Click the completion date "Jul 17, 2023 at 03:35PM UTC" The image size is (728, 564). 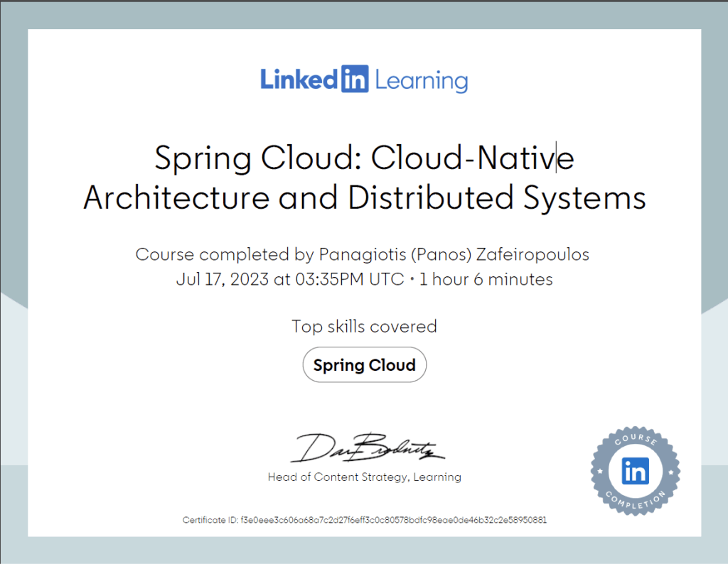pos(290,279)
